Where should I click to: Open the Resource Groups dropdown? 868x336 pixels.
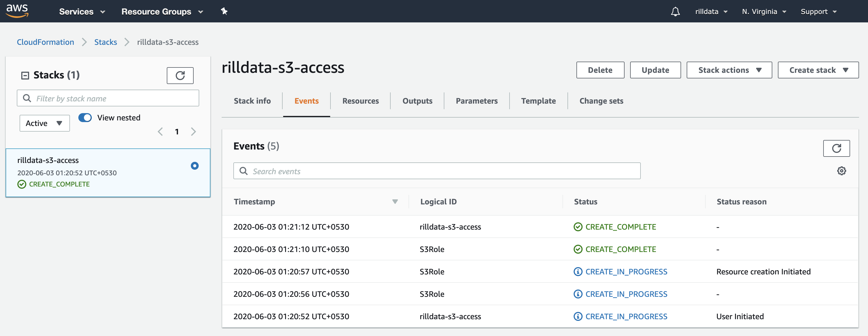coord(162,11)
